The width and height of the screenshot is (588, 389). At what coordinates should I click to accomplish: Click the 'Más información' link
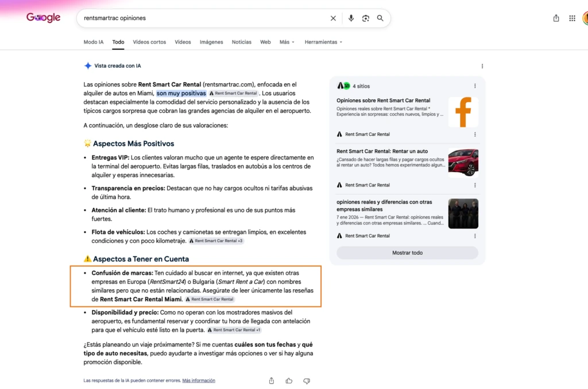(x=199, y=380)
